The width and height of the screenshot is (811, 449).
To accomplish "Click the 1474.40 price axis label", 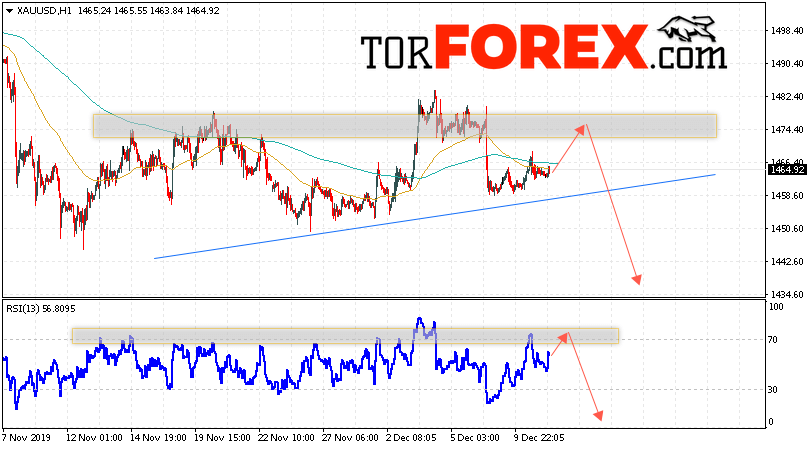I will (x=787, y=129).
